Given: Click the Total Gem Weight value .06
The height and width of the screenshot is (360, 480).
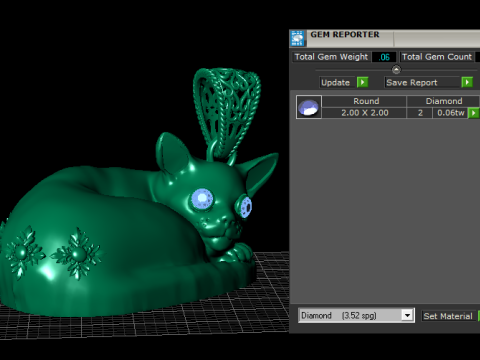Looking at the screenshot, I should click(384, 57).
